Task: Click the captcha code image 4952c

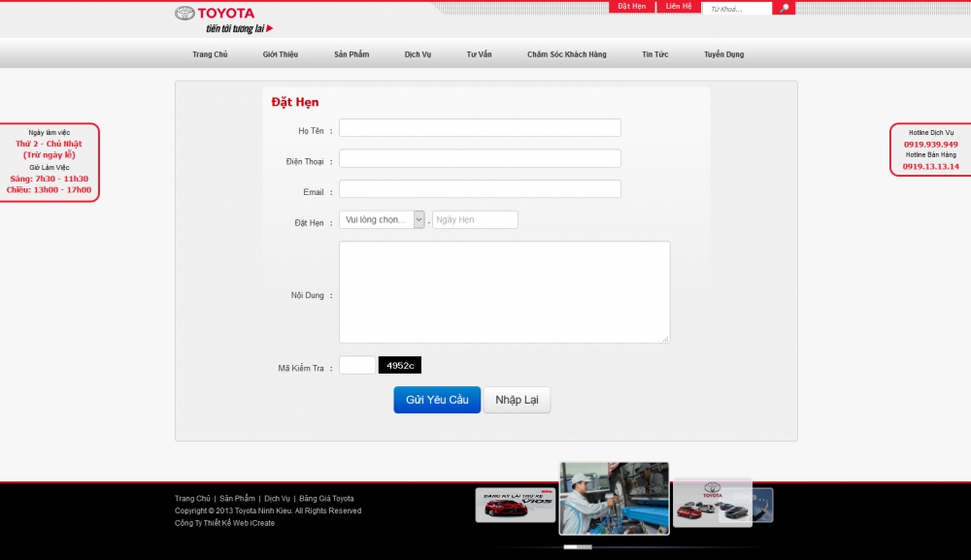Action: click(399, 366)
